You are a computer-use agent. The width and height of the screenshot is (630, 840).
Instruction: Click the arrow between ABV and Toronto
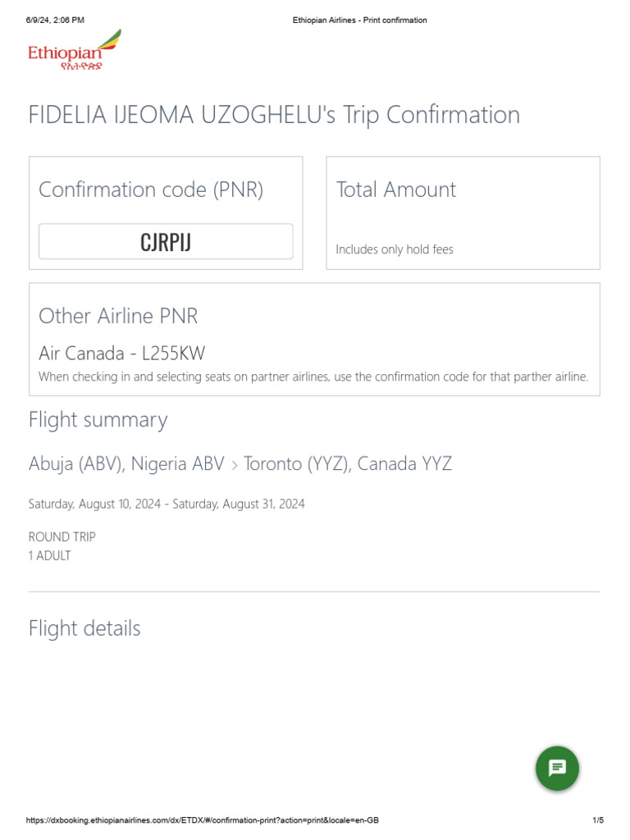pyautogui.click(x=235, y=465)
